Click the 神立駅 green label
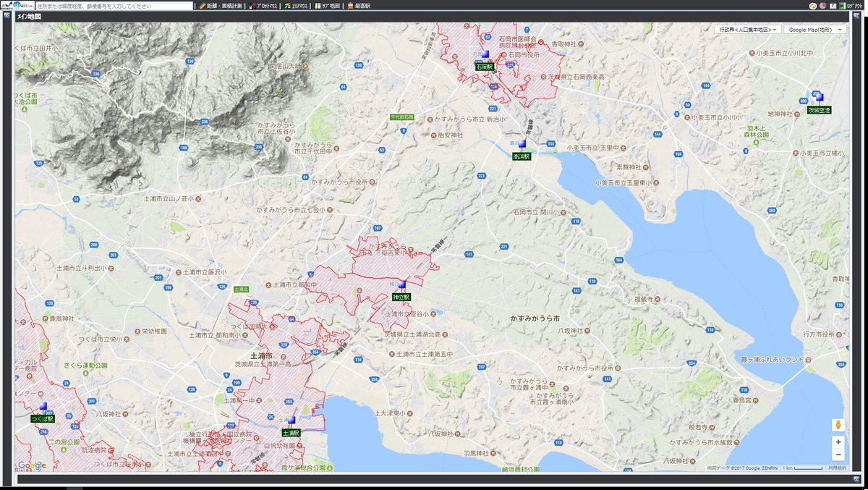Viewport: 868px width, 490px height. tap(401, 297)
